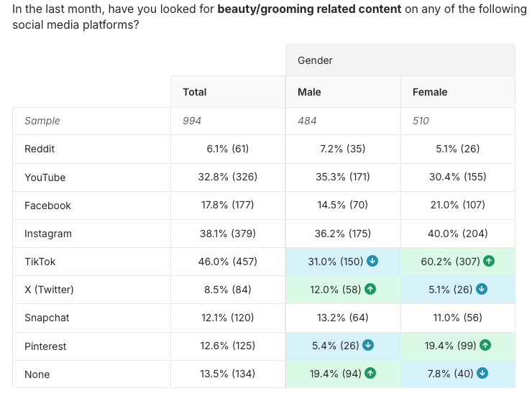Click the Female column header
Image resolution: width=532 pixels, height=401 pixels.
pyautogui.click(x=430, y=92)
